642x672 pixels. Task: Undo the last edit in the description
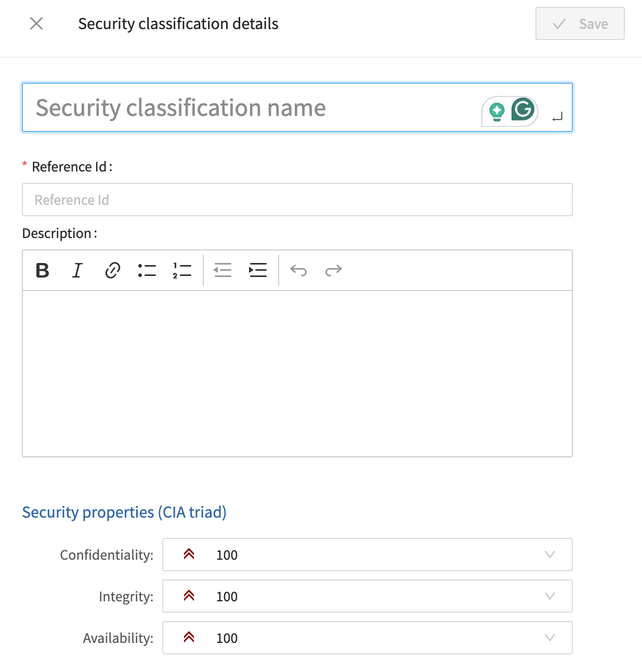click(298, 270)
